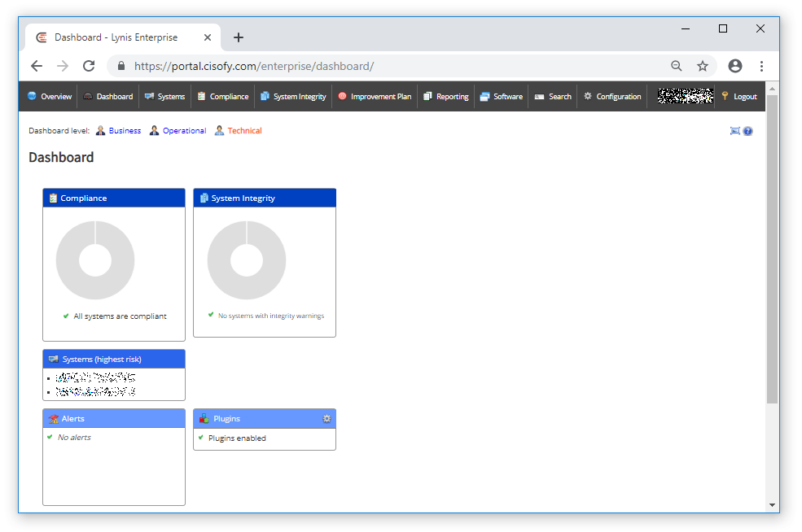Screen dimensions: 802x532
Task: Switch to Technical dashboard level
Action: coord(244,131)
